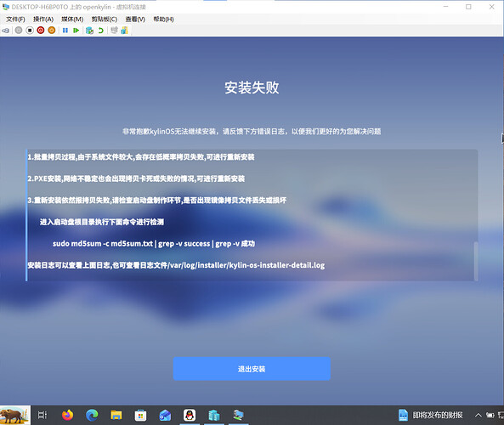Click the Turn Off (black square) toolbar icon
This screenshot has height=425, width=504.
tap(30, 31)
